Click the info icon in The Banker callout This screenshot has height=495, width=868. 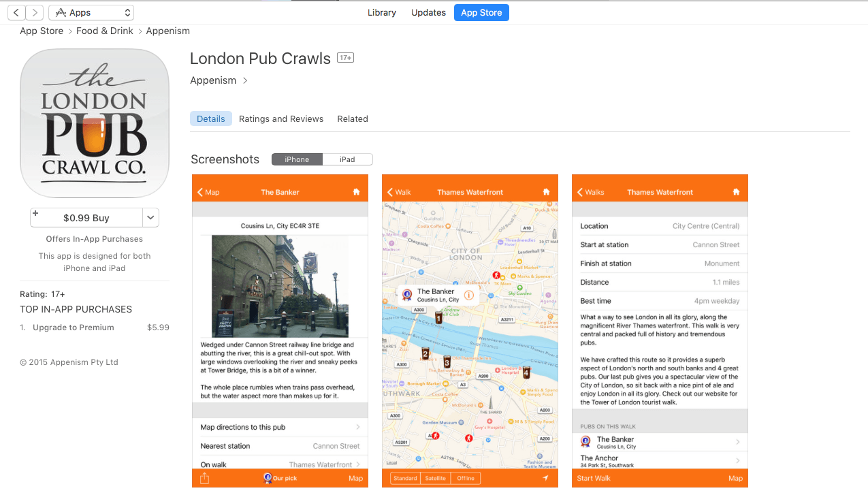click(468, 295)
